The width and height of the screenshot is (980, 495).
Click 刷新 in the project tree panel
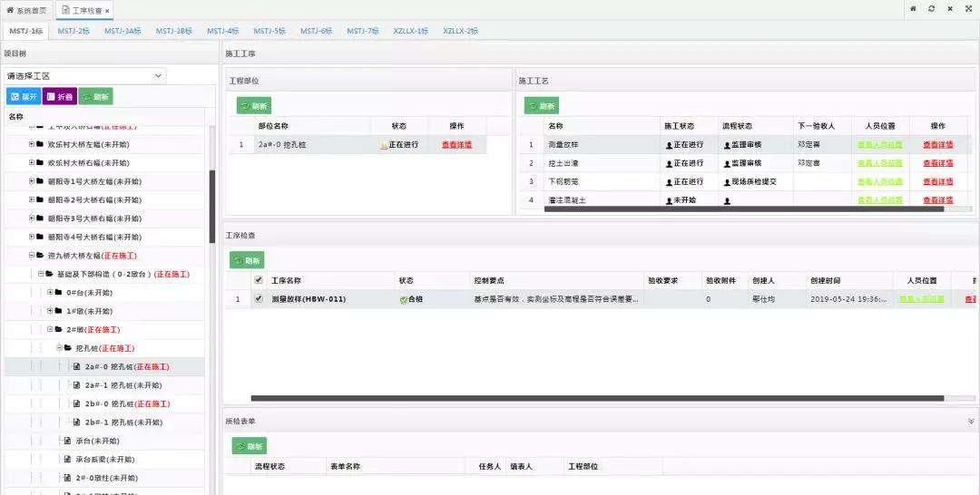pyautogui.click(x=95, y=97)
